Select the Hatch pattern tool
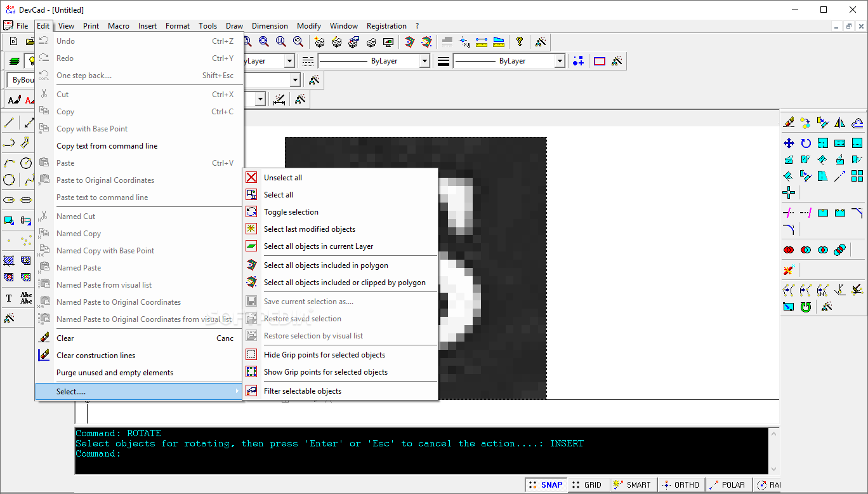The width and height of the screenshot is (868, 494). coord(9,260)
